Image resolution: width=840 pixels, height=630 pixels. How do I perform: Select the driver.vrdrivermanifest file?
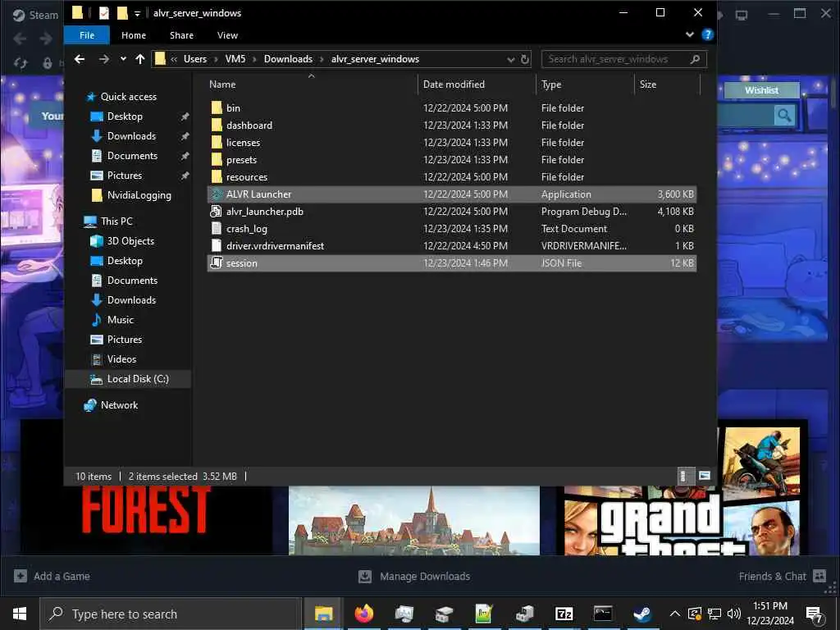pyautogui.click(x=452, y=246)
